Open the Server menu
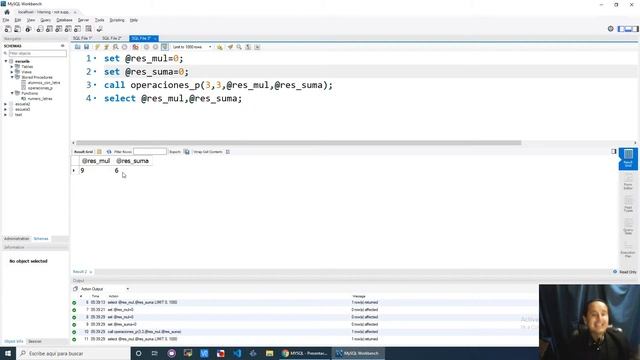The height and width of the screenshot is (360, 640). coord(83,20)
